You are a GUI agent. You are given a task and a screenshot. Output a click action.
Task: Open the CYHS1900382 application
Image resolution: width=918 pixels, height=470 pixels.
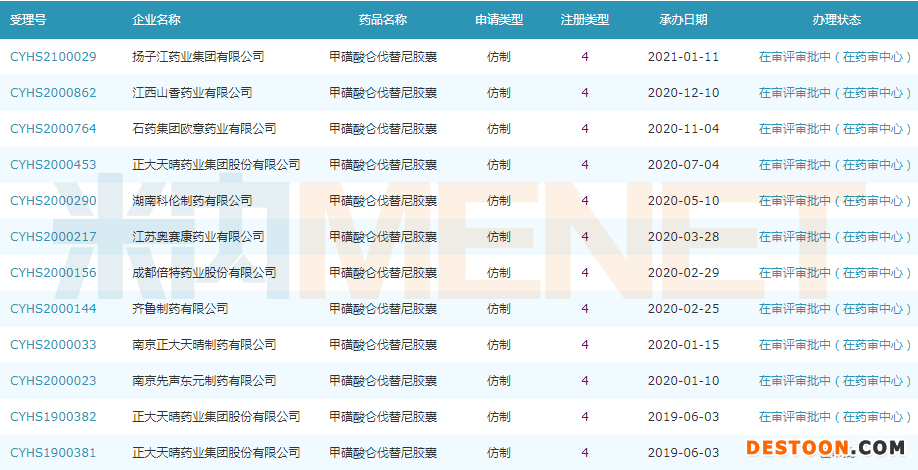[x=53, y=417]
